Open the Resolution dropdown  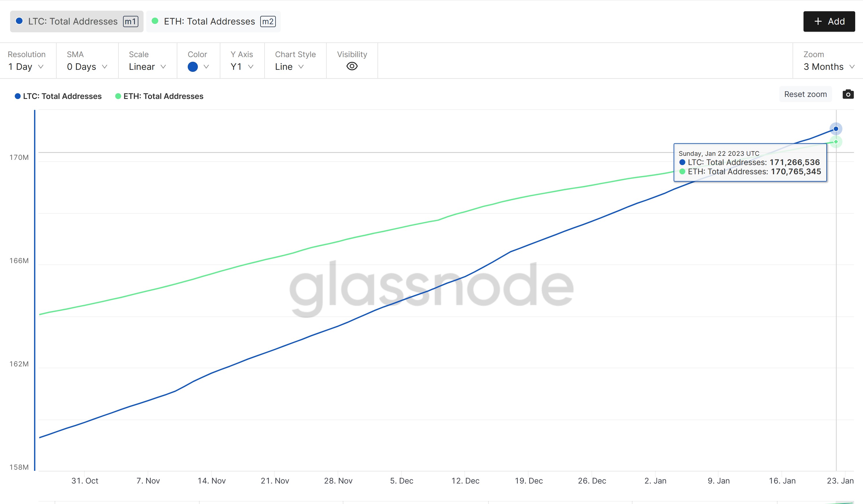tap(26, 67)
